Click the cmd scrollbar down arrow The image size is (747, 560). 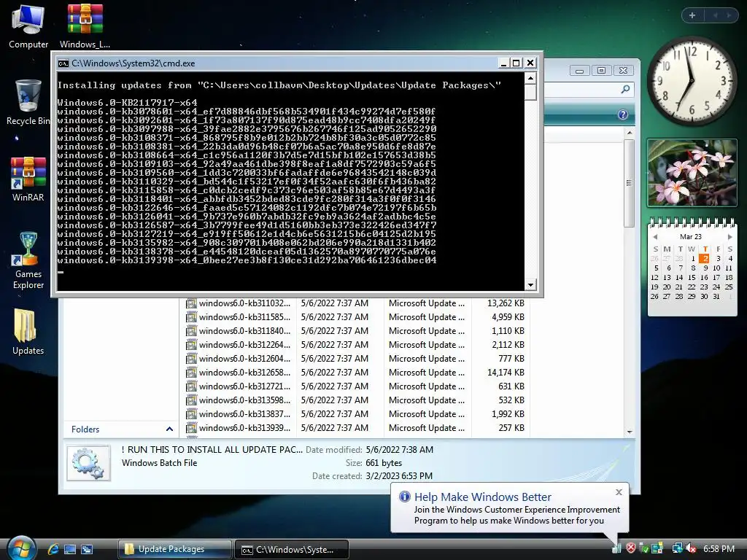coord(531,285)
